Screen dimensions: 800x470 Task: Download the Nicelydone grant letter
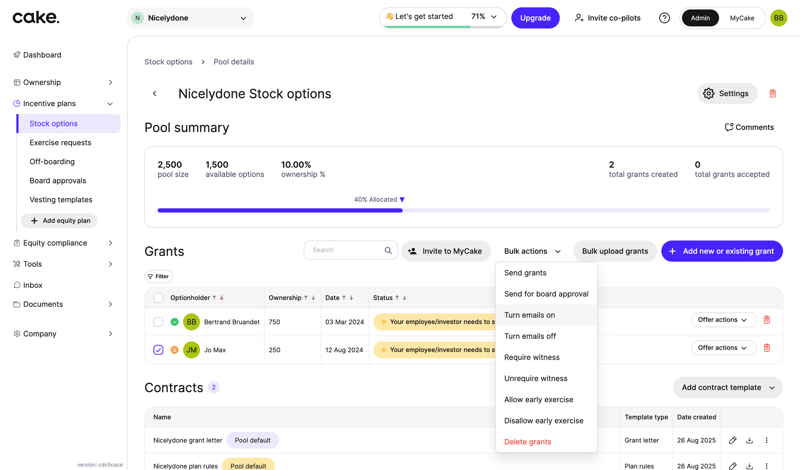[749, 440]
